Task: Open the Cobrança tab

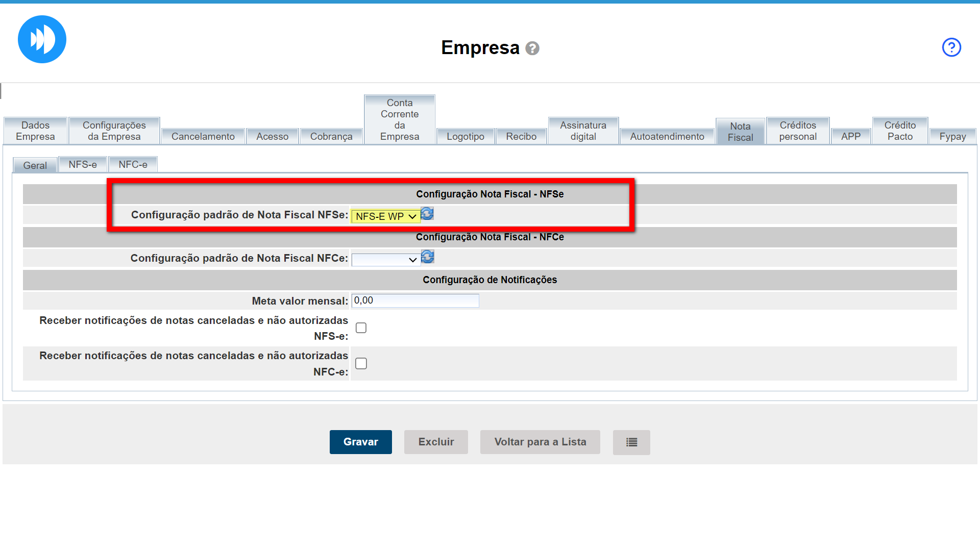Action: 331,136
